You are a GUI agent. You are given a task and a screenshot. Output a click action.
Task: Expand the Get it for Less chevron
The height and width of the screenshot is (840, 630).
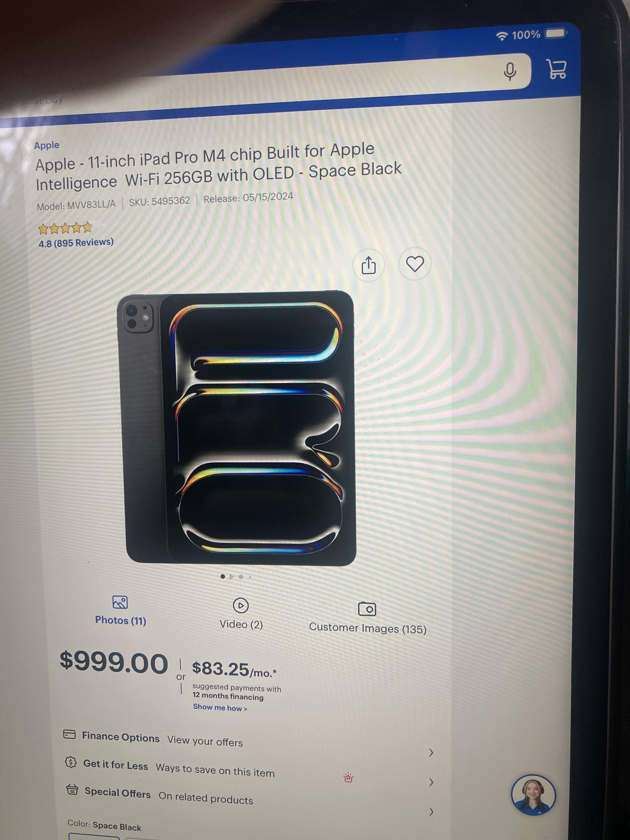[x=431, y=782]
